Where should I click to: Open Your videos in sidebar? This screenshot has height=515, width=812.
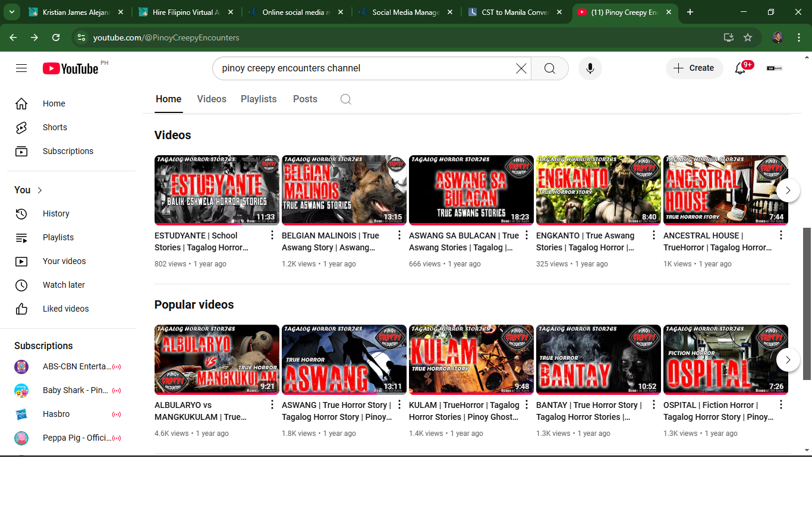pyautogui.click(x=71, y=261)
